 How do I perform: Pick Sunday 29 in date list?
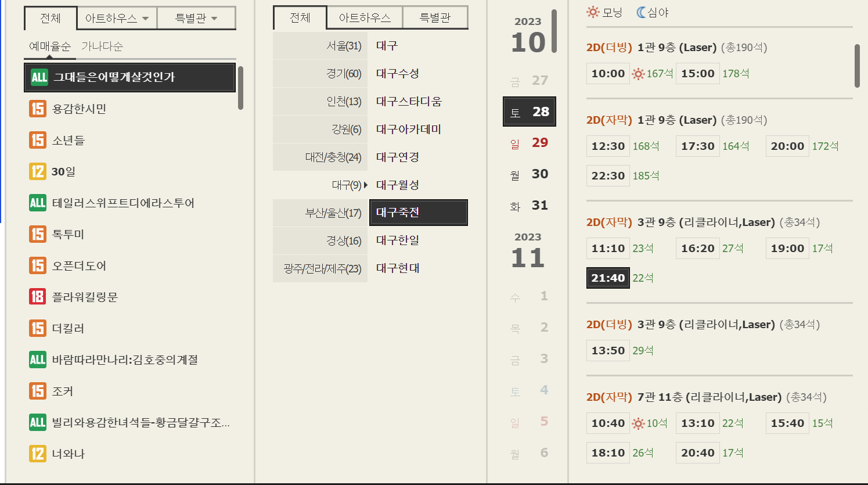click(x=529, y=143)
